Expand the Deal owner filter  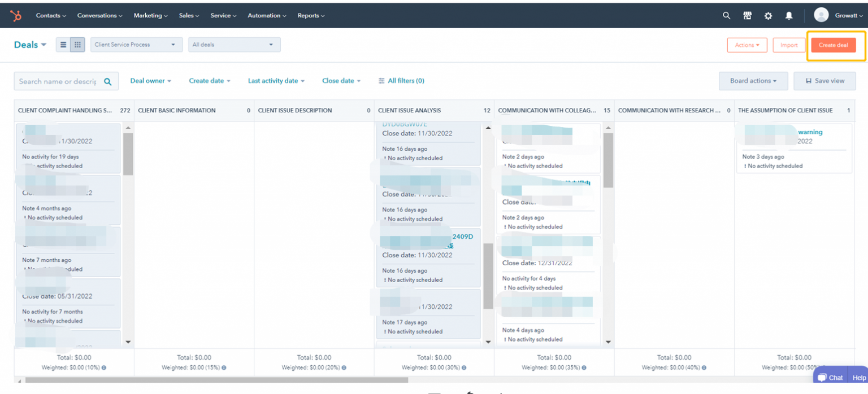tap(150, 81)
